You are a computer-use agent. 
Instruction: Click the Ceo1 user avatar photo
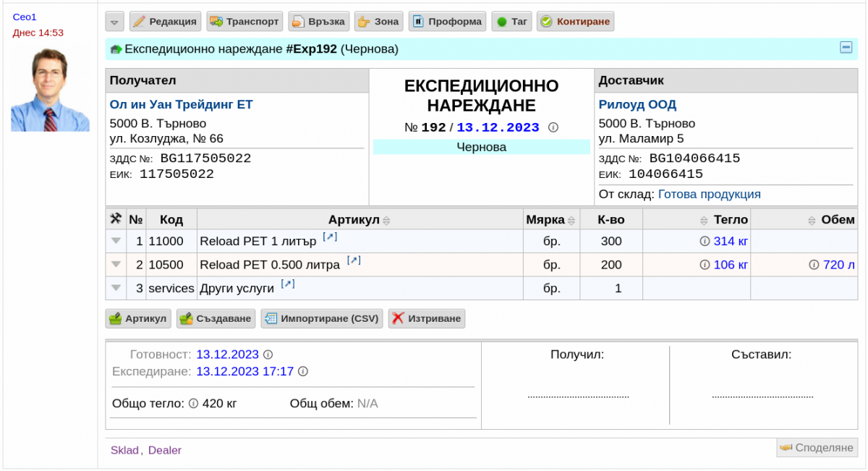[x=50, y=89]
